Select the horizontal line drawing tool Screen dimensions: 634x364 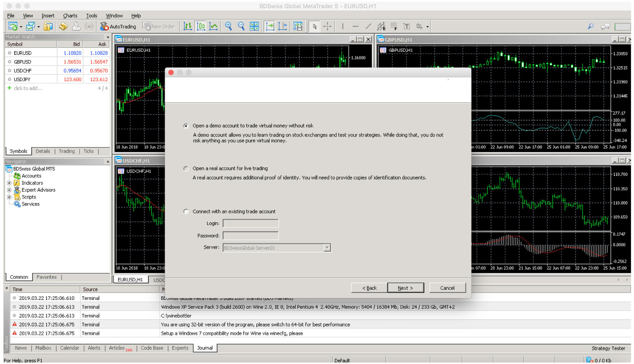point(356,26)
